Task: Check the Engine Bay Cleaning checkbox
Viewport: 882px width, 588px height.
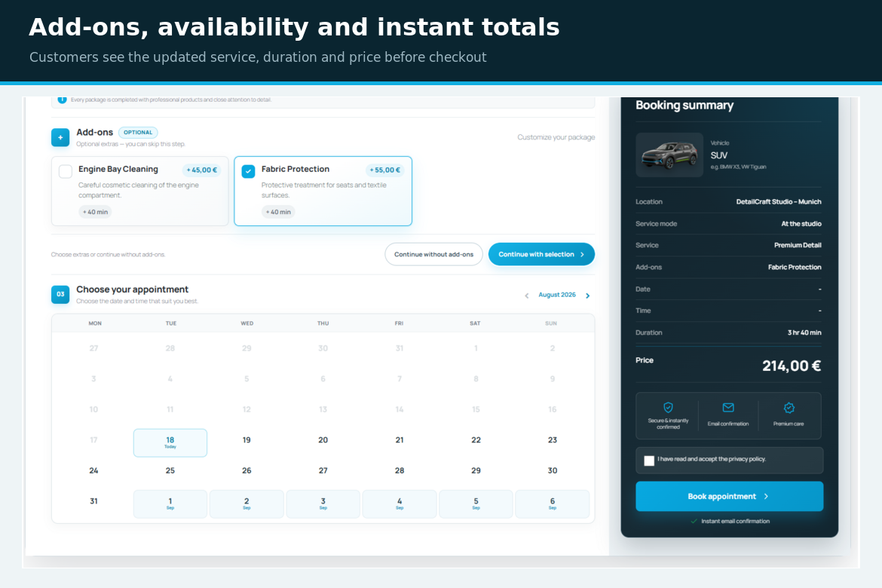Action: pyautogui.click(x=66, y=171)
